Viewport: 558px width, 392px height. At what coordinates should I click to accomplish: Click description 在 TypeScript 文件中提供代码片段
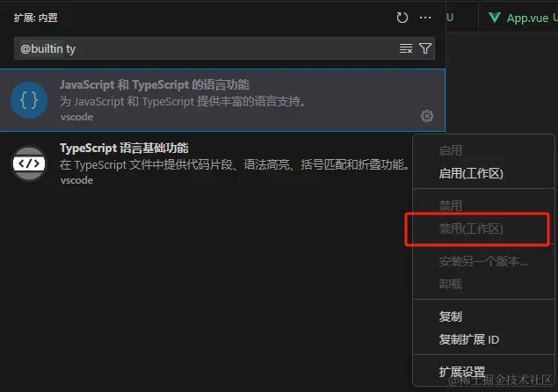[235, 165]
